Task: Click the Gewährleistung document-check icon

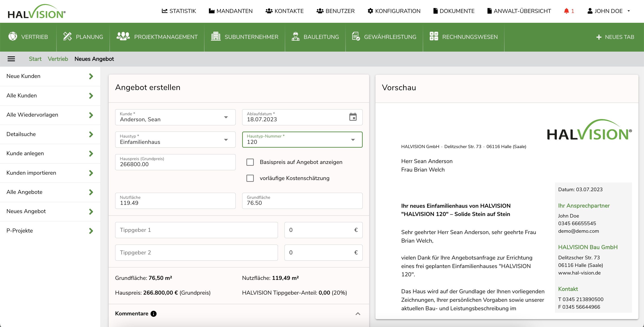Action: tap(356, 37)
